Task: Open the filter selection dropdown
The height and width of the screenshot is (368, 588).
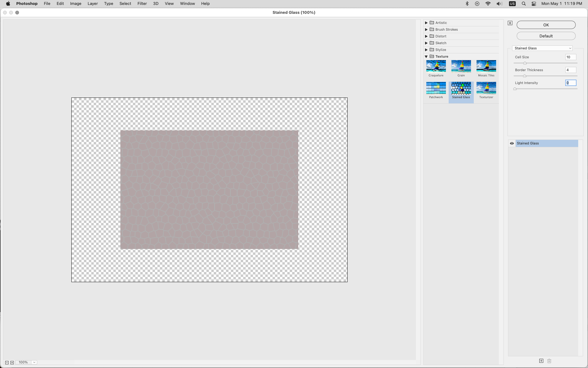Action: pyautogui.click(x=542, y=48)
